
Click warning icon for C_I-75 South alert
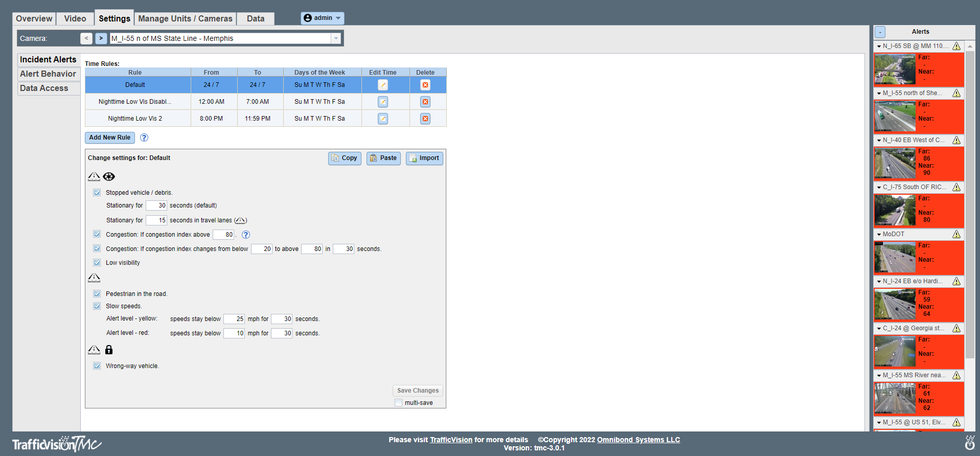956,187
